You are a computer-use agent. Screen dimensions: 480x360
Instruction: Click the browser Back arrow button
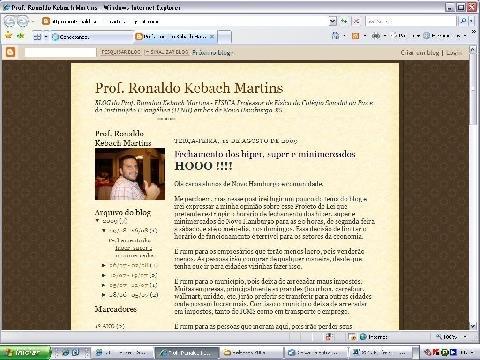[10, 22]
